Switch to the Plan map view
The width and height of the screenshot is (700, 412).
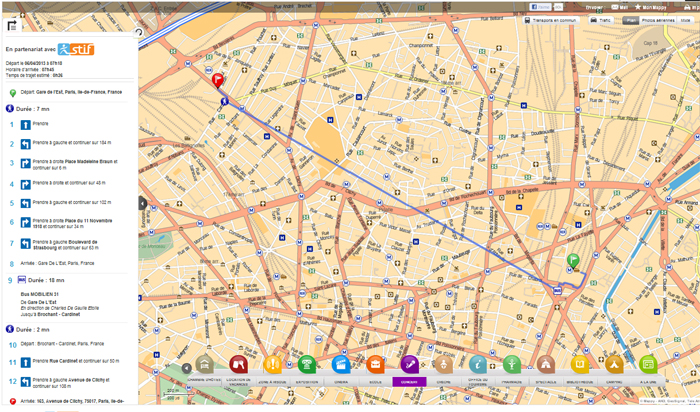pos(631,19)
